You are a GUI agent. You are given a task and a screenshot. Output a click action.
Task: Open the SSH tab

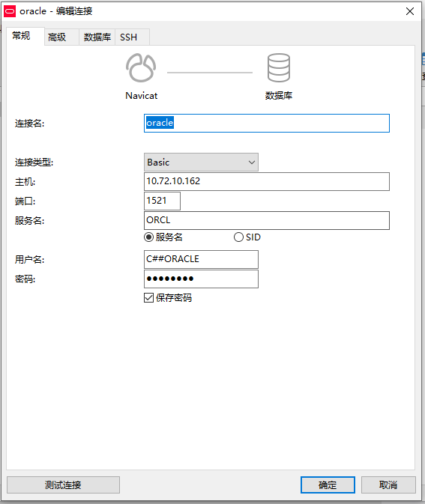pos(129,37)
